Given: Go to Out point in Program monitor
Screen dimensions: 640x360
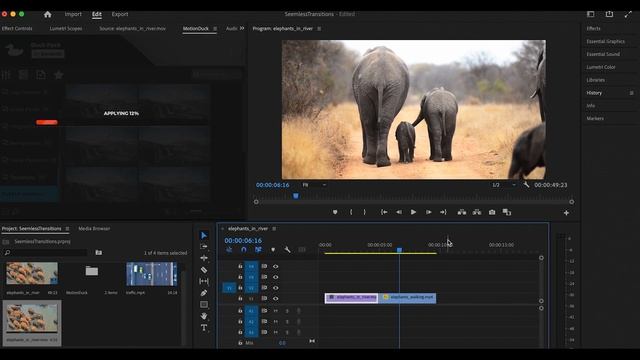Looking at the screenshot, I should tap(443, 212).
